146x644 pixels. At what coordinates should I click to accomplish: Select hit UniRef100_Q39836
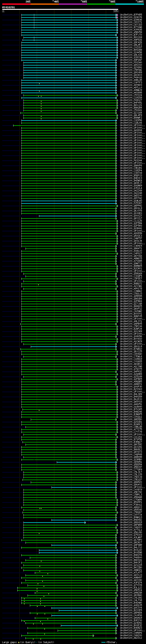(131, 20)
